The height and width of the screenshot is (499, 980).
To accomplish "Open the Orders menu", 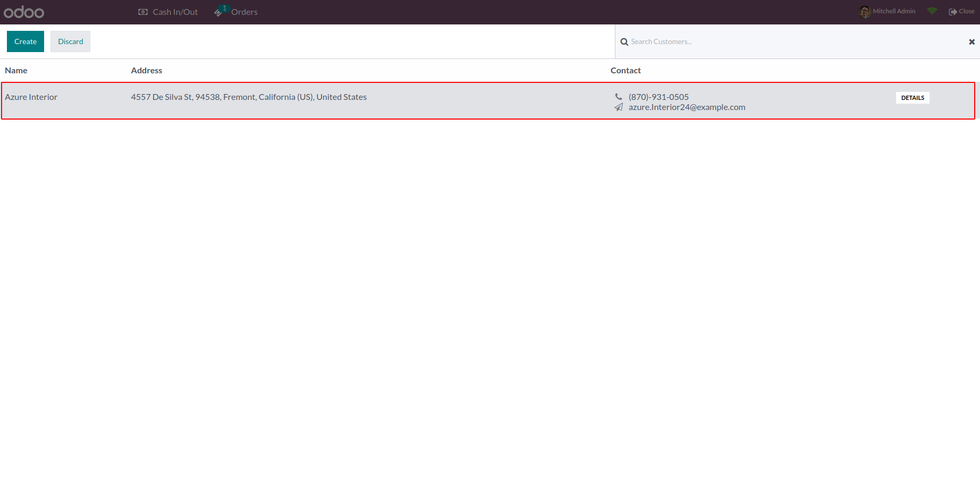I will [x=235, y=12].
